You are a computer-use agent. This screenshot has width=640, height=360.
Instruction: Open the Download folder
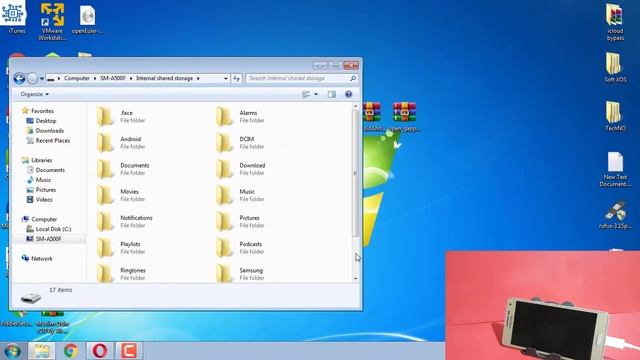(241, 169)
